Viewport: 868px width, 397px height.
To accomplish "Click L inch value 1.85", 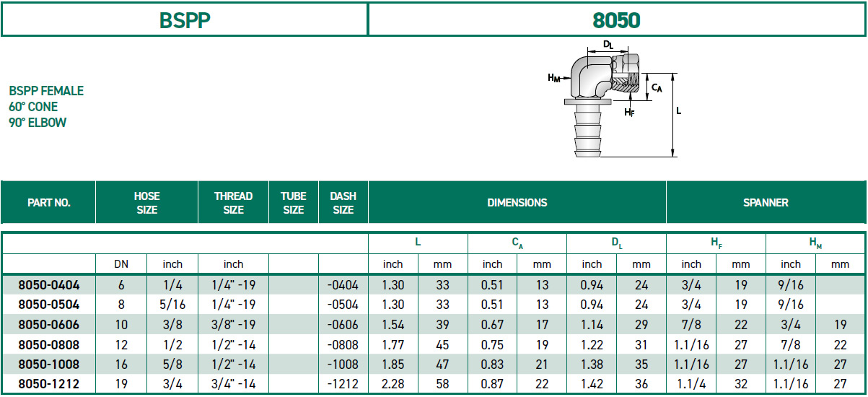I will (393, 365).
